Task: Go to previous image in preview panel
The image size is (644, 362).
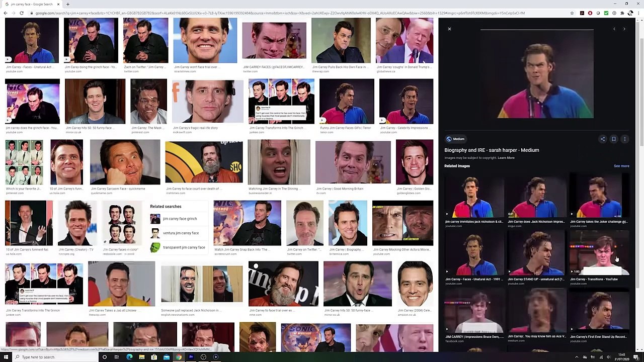Action: pos(614,29)
